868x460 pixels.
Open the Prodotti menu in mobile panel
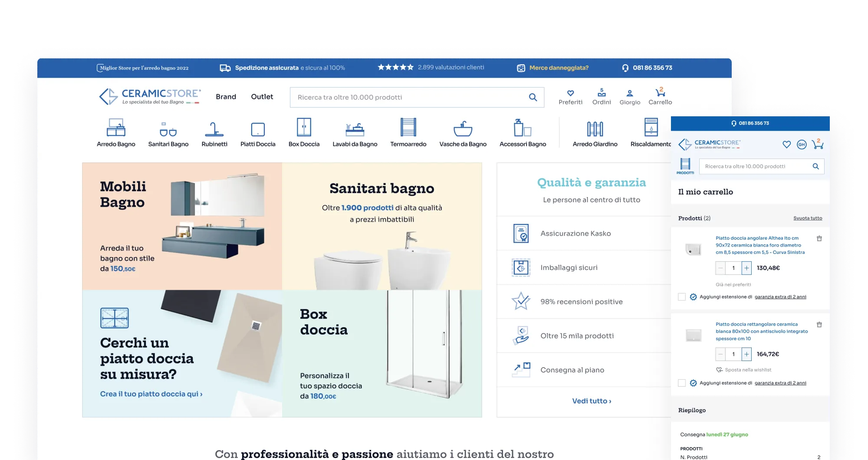685,166
